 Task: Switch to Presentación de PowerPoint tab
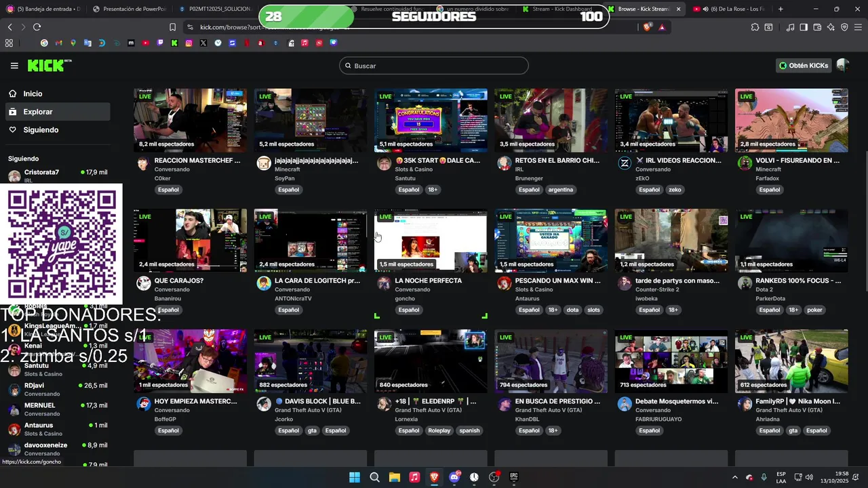point(129,9)
